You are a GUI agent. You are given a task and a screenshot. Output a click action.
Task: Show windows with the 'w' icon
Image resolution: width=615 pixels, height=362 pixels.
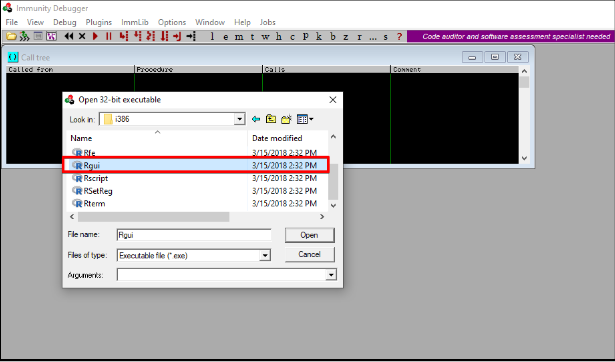pyautogui.click(x=266, y=36)
